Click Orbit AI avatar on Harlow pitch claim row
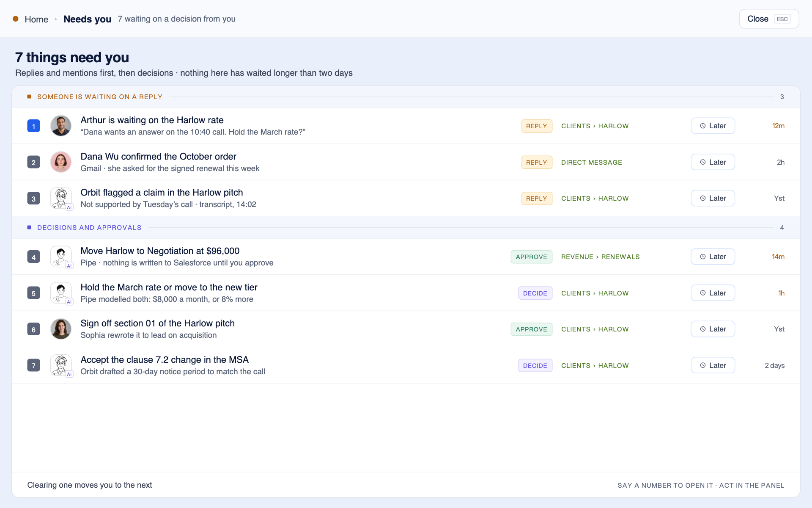Viewport: 812px width, 508px height. [61, 199]
